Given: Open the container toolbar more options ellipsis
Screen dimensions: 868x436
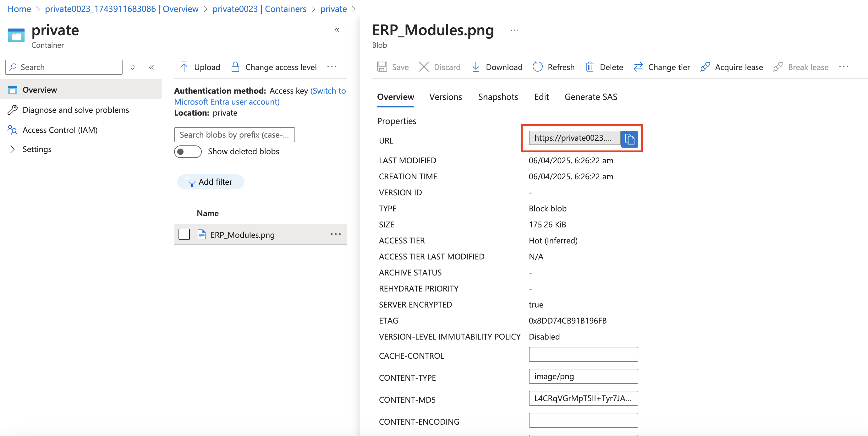Looking at the screenshot, I should point(332,67).
